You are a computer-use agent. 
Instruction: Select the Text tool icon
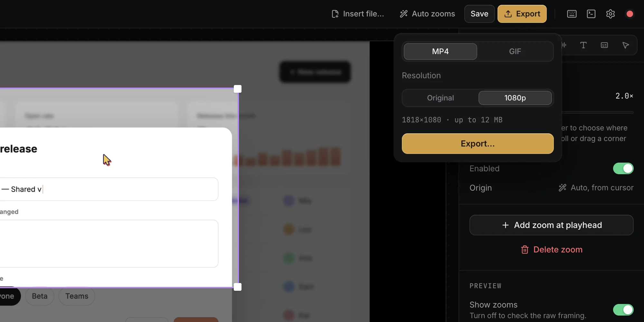click(x=583, y=45)
